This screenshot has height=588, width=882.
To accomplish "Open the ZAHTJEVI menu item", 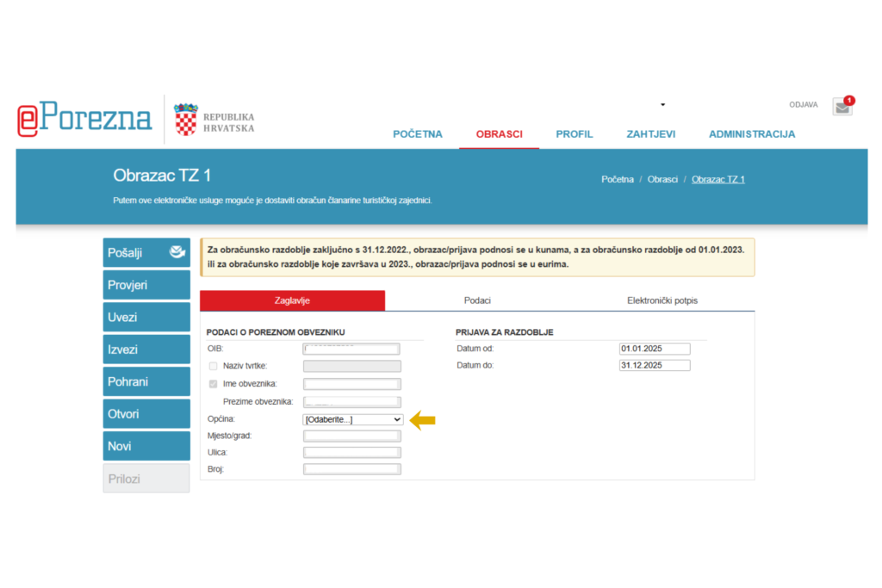I will pyautogui.click(x=651, y=134).
